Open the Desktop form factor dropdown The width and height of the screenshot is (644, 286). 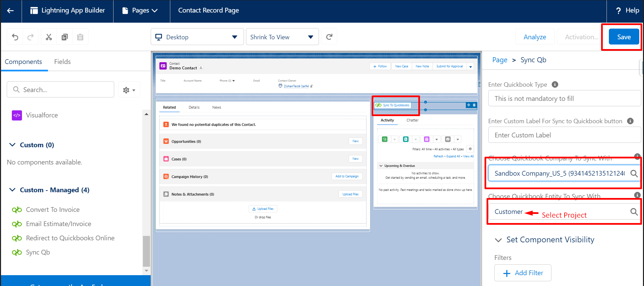[197, 37]
